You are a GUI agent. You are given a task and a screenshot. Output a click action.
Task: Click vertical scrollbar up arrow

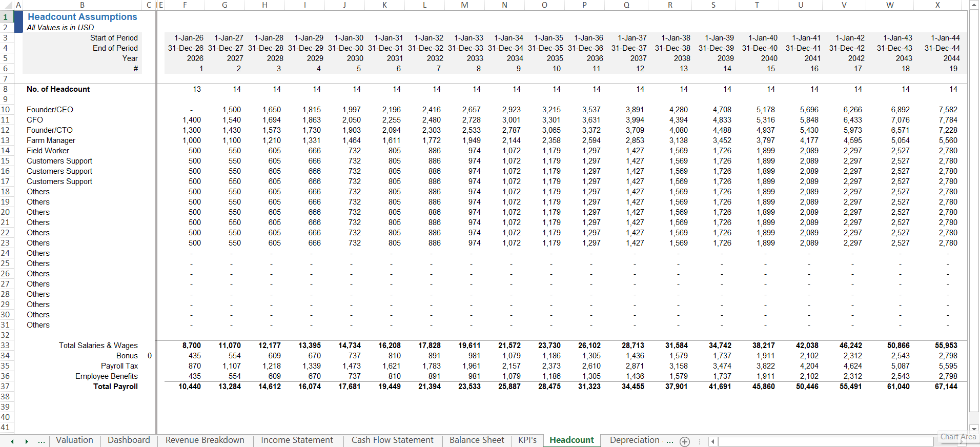tap(974, 5)
